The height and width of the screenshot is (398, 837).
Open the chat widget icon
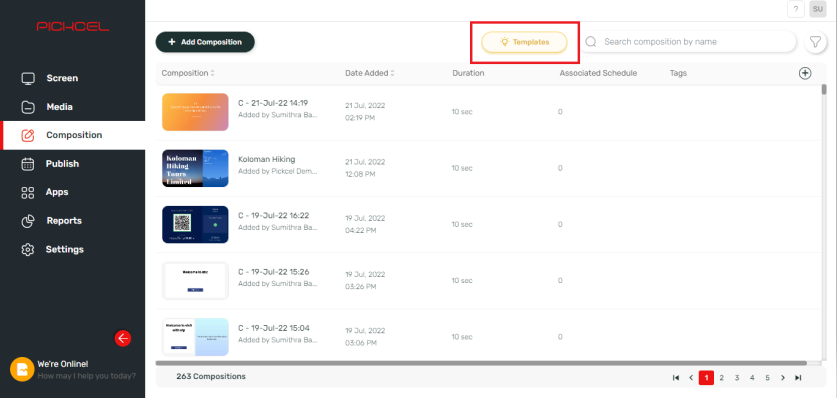22,369
